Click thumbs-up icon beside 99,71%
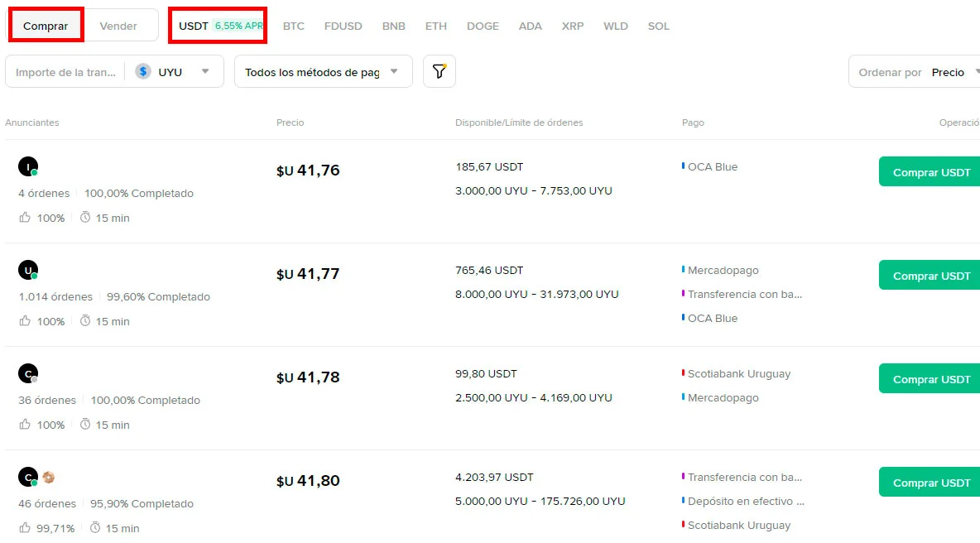The image size is (980, 543). [25, 527]
